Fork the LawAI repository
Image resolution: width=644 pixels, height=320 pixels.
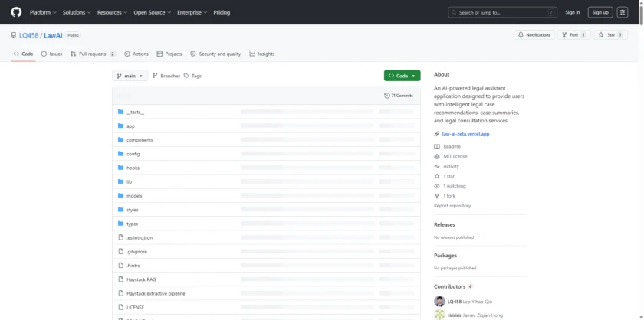point(573,34)
